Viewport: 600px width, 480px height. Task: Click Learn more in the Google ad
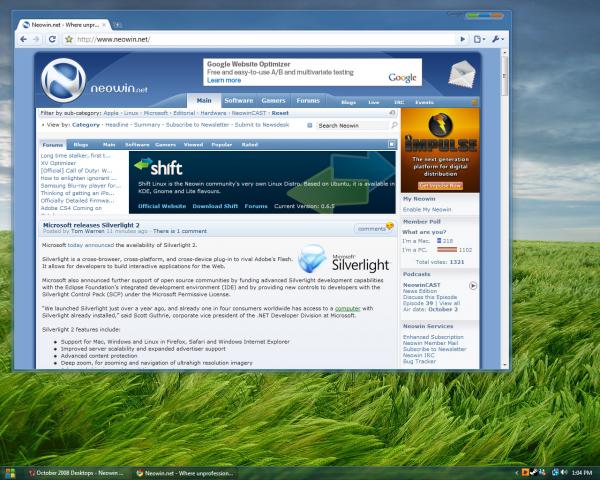coord(224,80)
